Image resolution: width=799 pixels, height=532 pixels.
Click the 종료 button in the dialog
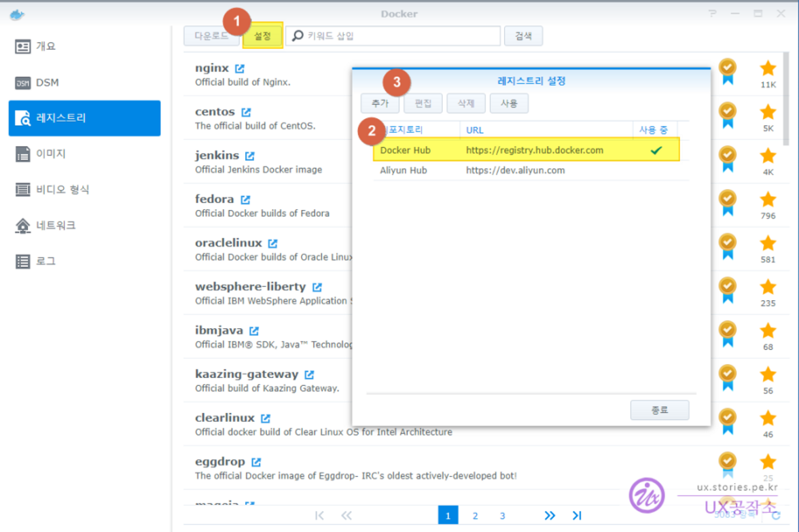(x=659, y=410)
